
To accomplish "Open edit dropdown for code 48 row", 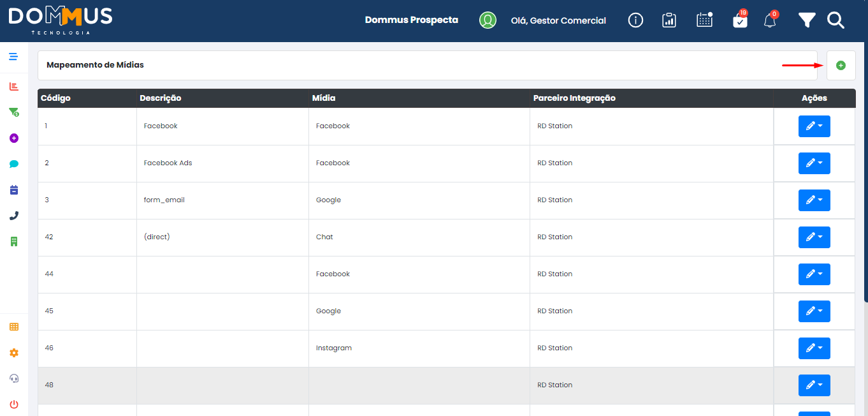I will pyautogui.click(x=814, y=385).
